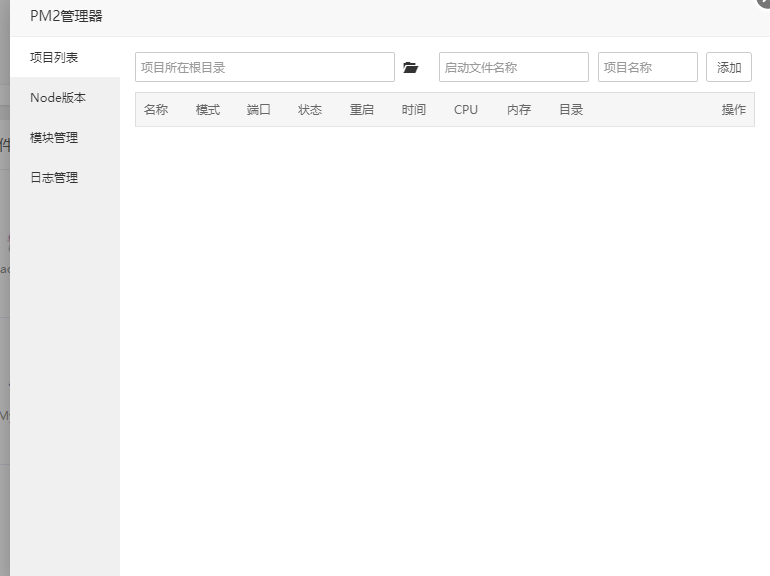Click the 状态 column header
The width and height of the screenshot is (770, 576).
coord(310,110)
